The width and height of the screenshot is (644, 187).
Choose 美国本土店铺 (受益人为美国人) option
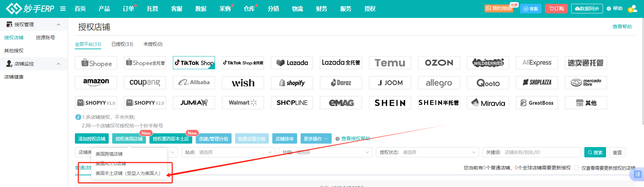pyautogui.click(x=128, y=173)
